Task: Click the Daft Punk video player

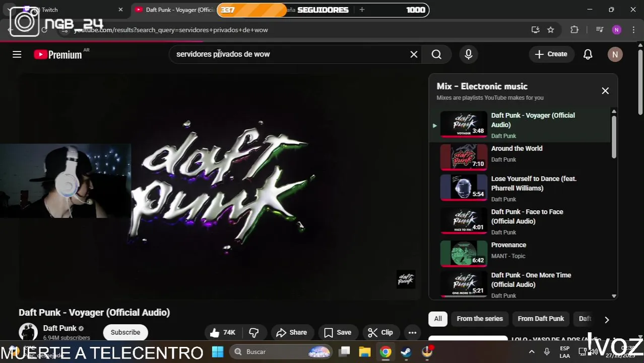Action: point(220,187)
